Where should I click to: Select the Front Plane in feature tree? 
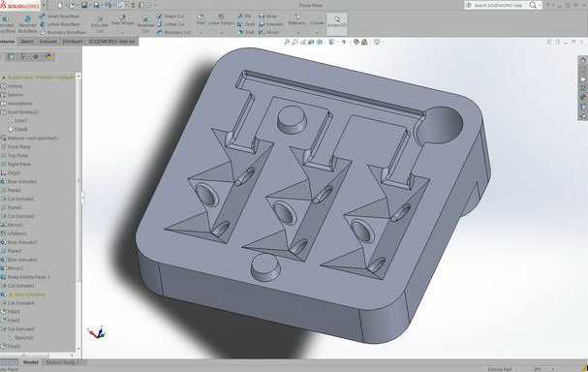pos(15,146)
